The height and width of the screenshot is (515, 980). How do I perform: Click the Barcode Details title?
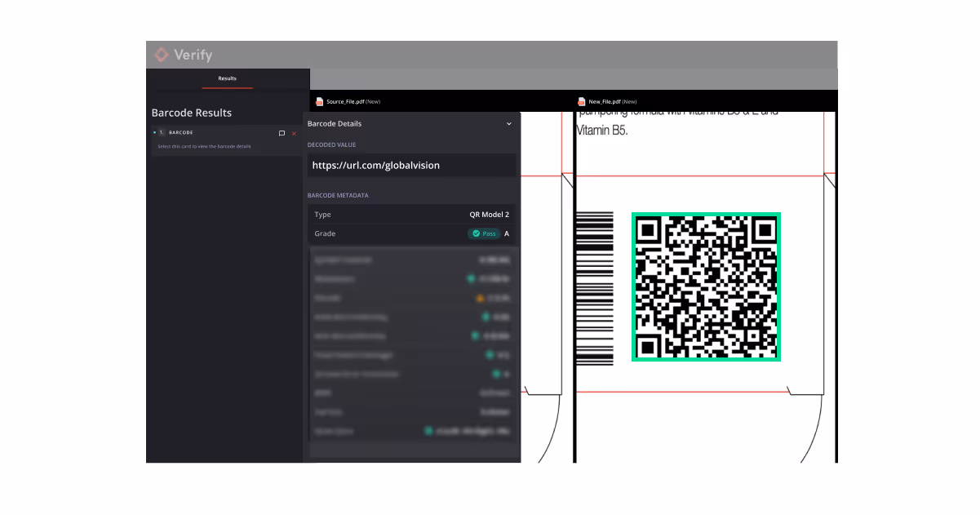coord(335,124)
